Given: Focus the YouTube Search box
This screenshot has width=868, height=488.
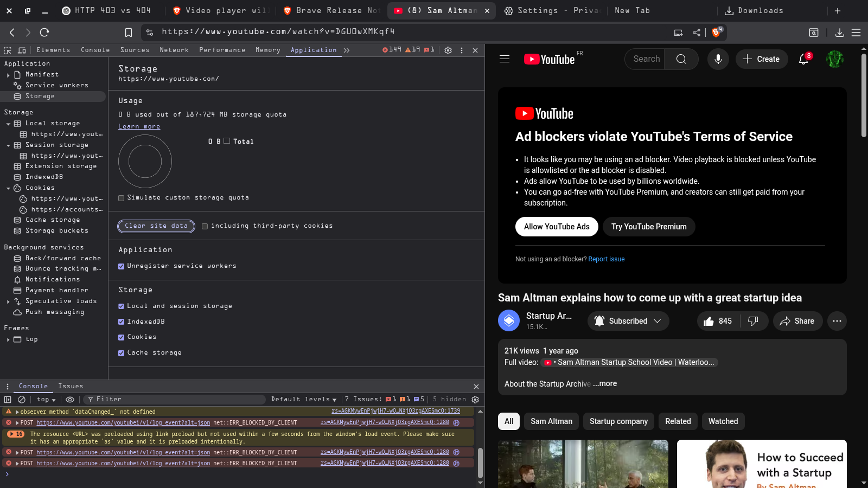Looking at the screenshot, I should [x=646, y=59].
